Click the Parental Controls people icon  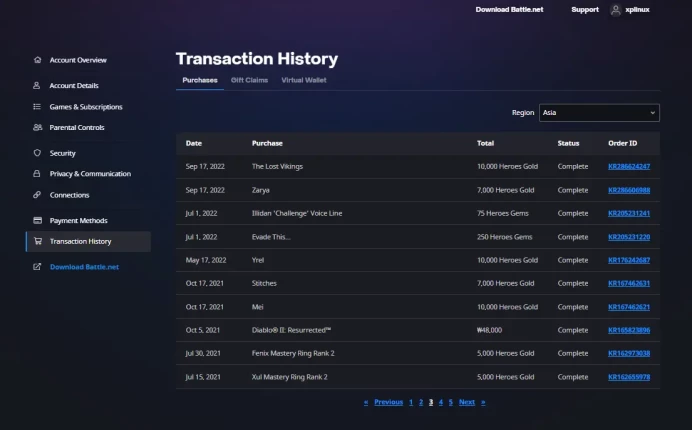38,127
